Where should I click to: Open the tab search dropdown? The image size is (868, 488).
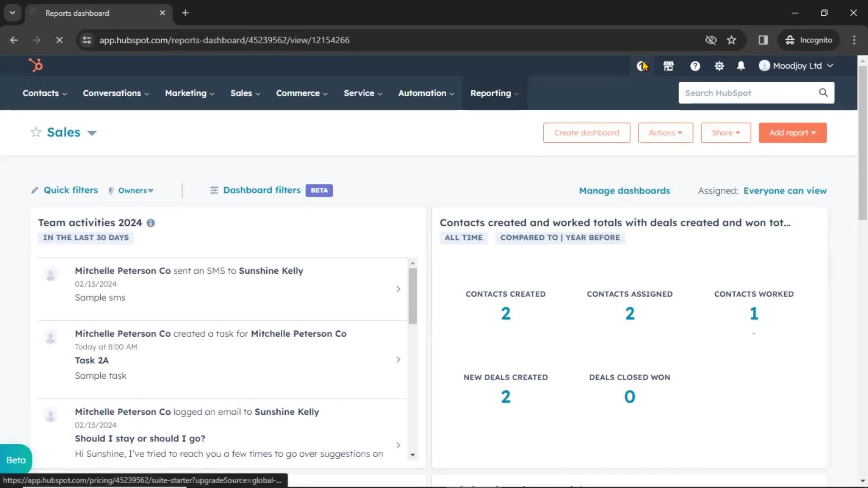click(x=12, y=13)
